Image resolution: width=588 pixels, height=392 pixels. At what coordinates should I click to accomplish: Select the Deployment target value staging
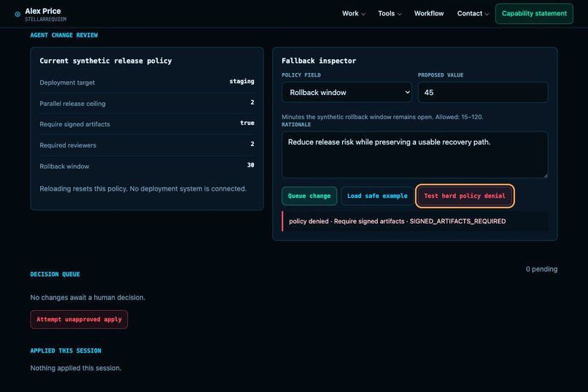241,82
